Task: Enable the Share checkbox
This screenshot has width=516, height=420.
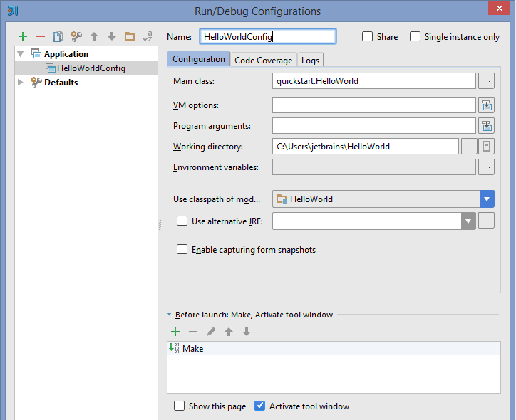Action: [367, 36]
